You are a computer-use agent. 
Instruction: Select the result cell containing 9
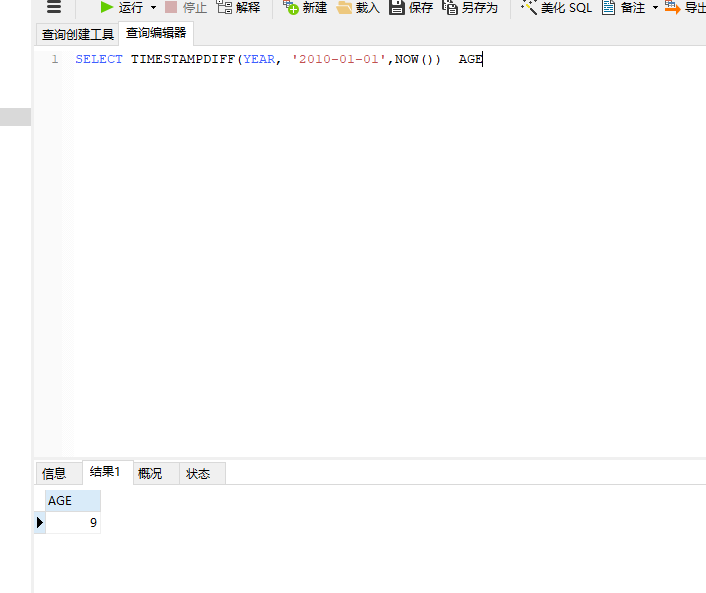[x=73, y=522]
